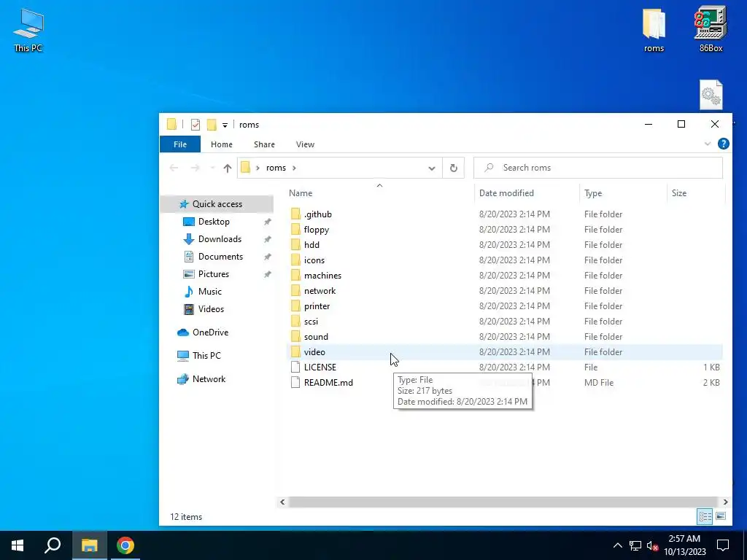The width and height of the screenshot is (747, 560).
Task: Sort by Date modified column header
Action: click(527, 192)
